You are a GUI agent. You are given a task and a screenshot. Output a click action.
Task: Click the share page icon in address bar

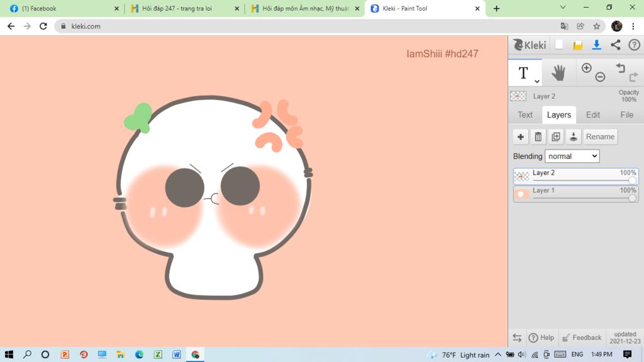pyautogui.click(x=580, y=26)
